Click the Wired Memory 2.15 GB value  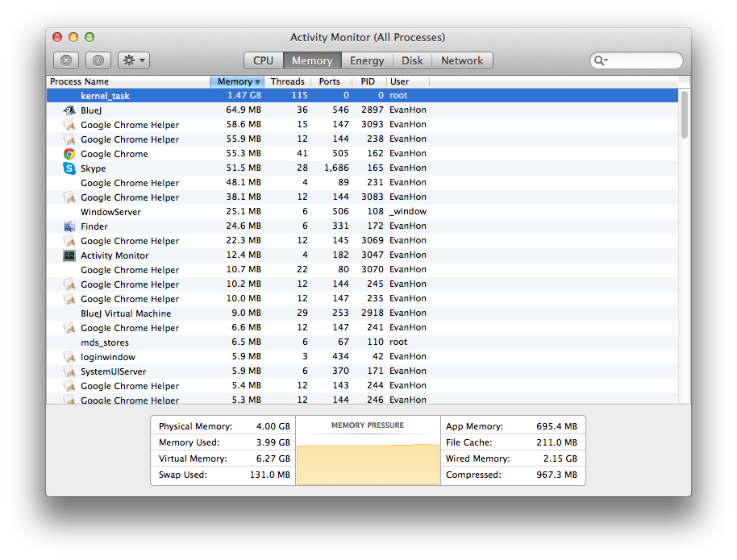[x=560, y=458]
